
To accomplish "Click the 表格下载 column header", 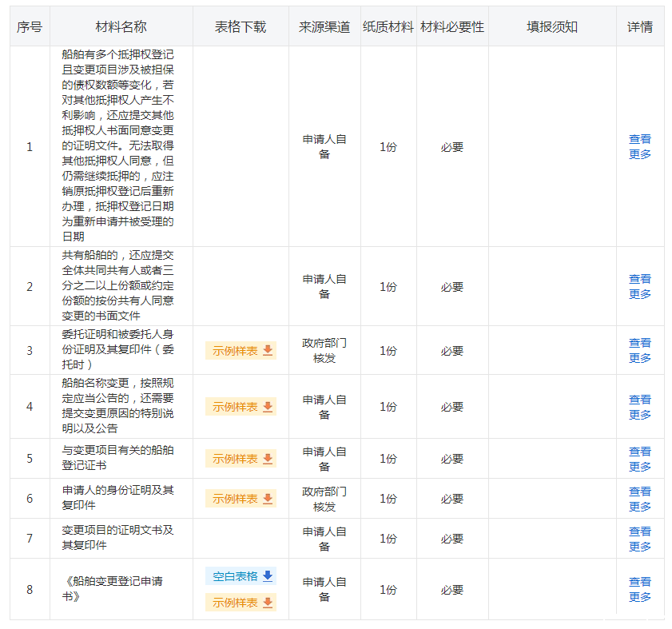I will pos(241,27).
